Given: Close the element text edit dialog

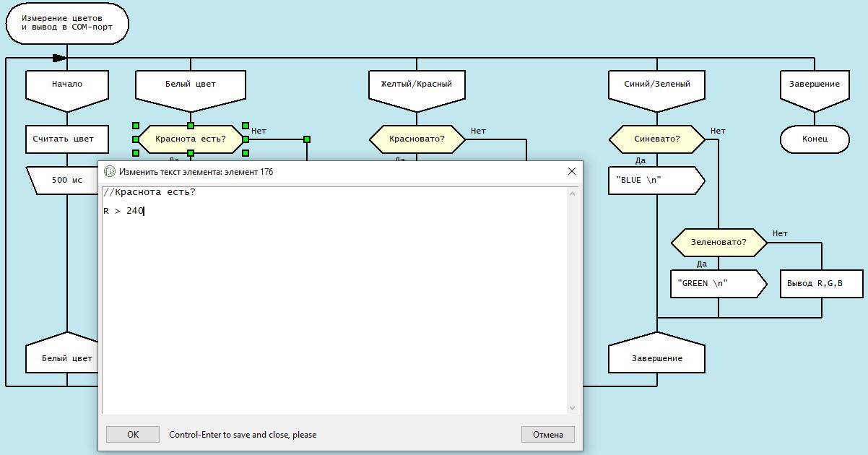Looking at the screenshot, I should tap(572, 171).
